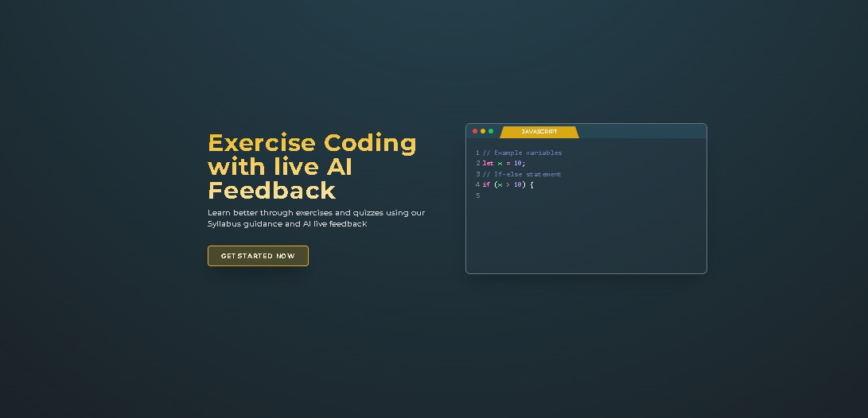Image resolution: width=868 pixels, height=418 pixels.
Task: Click the 'Learn better through exercises' paragraph
Action: click(316, 219)
